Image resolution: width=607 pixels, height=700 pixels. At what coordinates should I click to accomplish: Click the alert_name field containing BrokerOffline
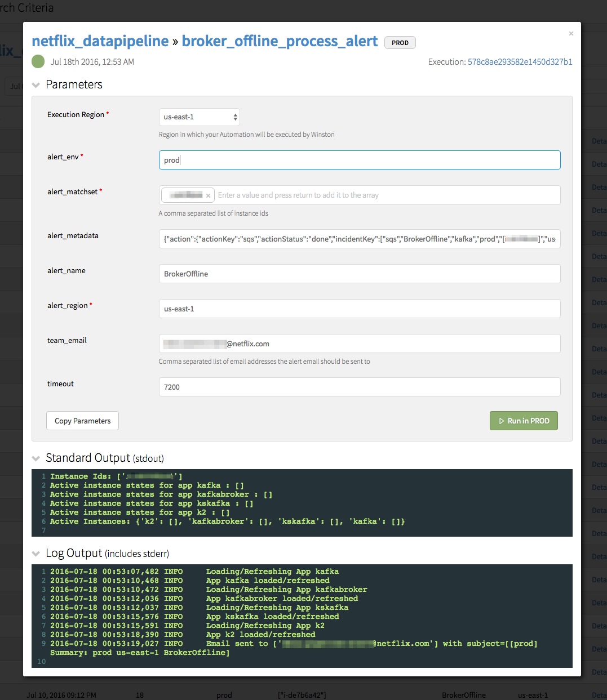(360, 274)
